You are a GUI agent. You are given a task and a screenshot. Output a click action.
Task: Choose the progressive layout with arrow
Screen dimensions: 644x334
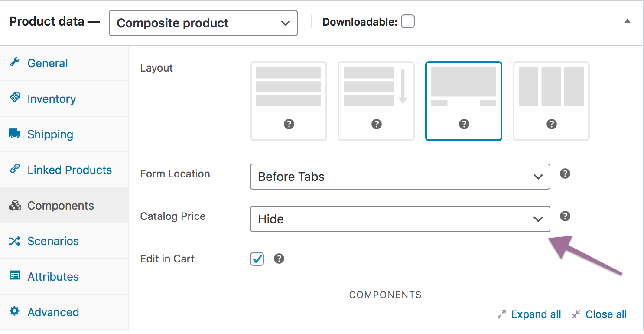pyautogui.click(x=376, y=101)
